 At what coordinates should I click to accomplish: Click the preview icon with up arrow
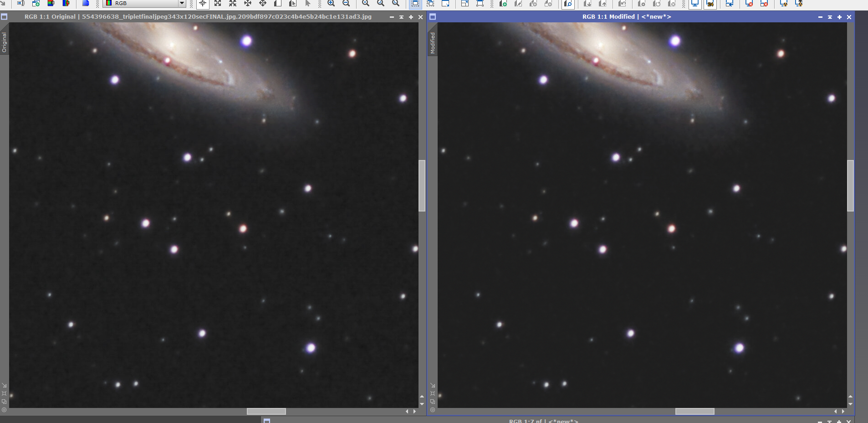click(602, 4)
